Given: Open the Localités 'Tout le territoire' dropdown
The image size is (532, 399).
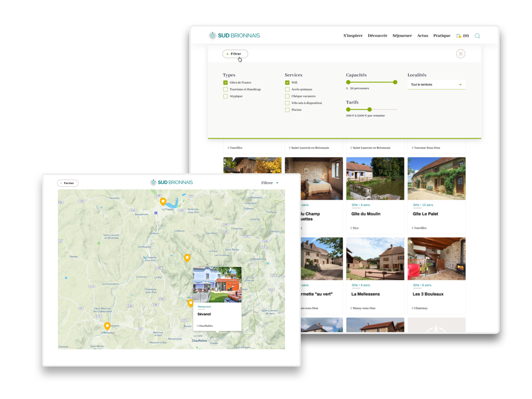Looking at the screenshot, I should point(436,85).
